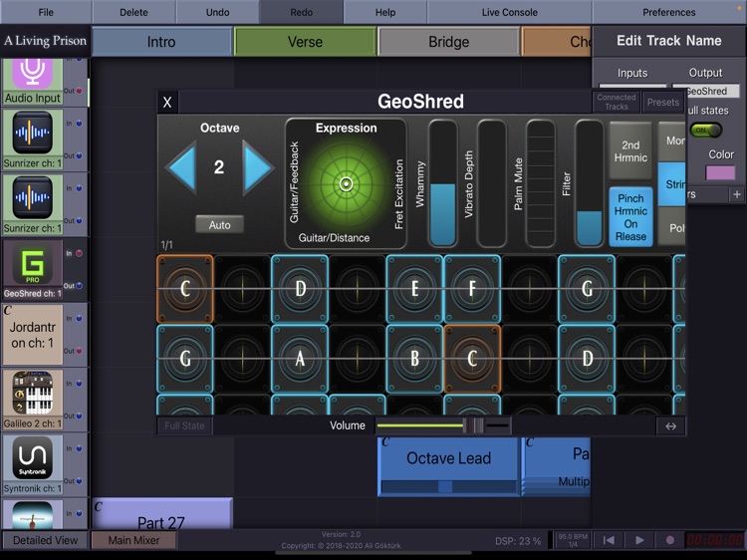Toggle the 2nd Hrmnic button
The width and height of the screenshot is (747, 560).
[x=630, y=151]
